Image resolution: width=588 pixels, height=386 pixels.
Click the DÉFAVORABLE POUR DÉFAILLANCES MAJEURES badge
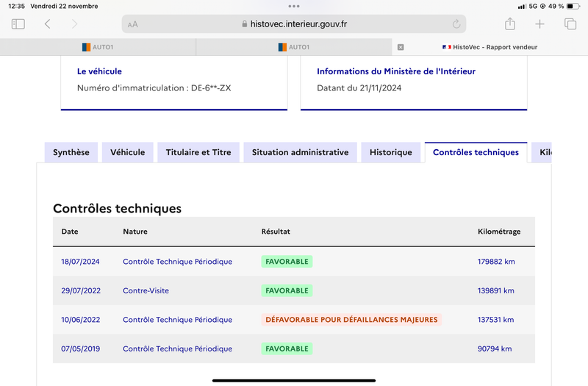pos(351,320)
